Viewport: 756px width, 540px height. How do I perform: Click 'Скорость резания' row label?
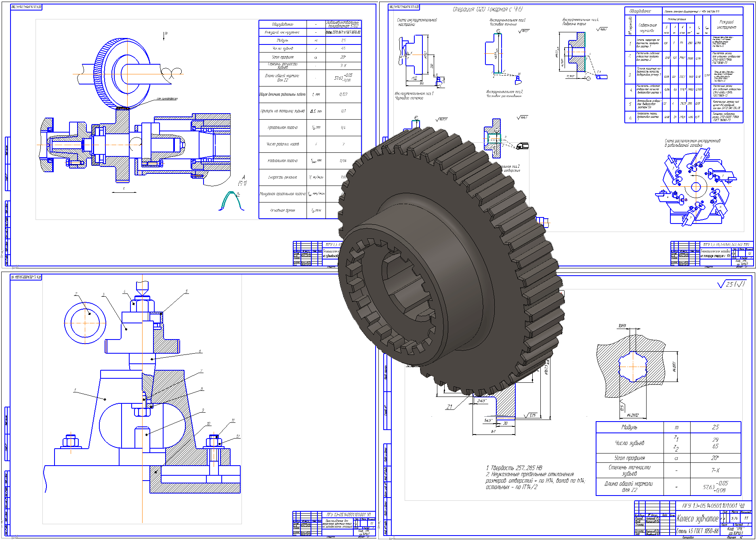point(283,177)
